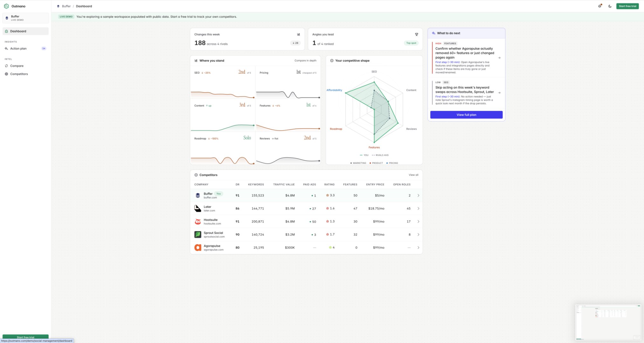The width and height of the screenshot is (644, 343).
Task: Click Your competitive shape icon
Action: click(x=332, y=60)
